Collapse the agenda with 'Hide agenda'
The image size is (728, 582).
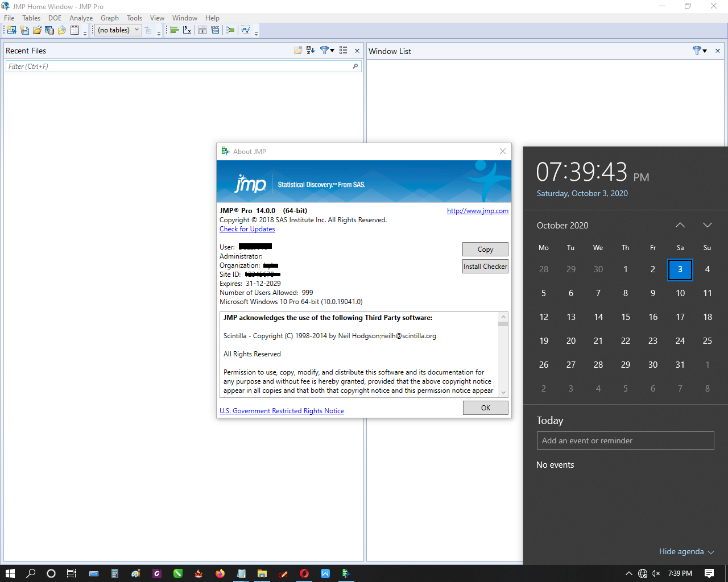tap(686, 551)
